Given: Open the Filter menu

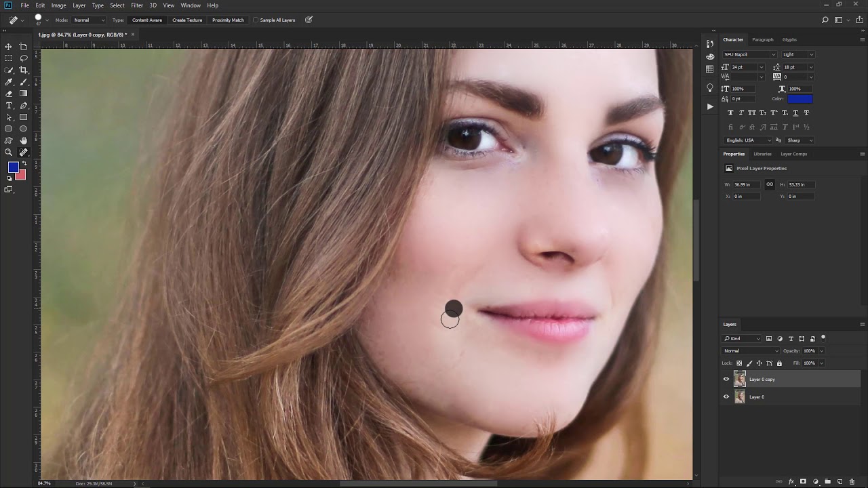Looking at the screenshot, I should pyautogui.click(x=137, y=5).
